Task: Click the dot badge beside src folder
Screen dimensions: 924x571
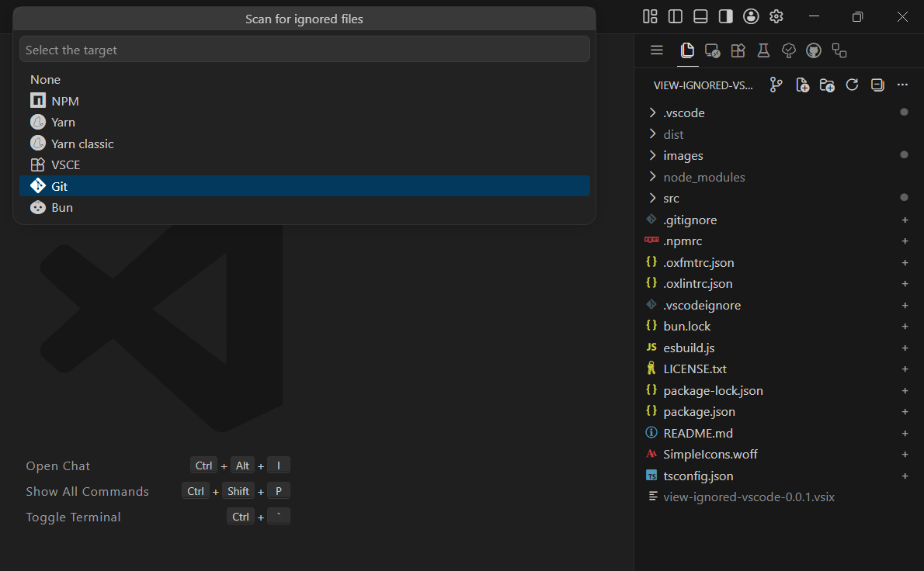Action: tap(904, 197)
